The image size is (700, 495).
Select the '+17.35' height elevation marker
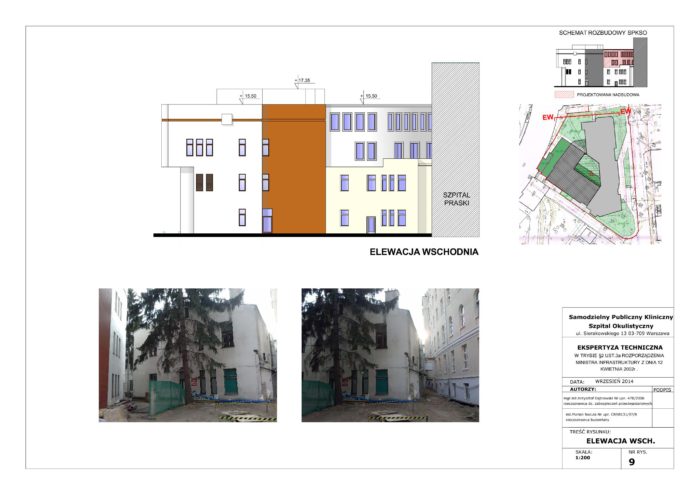(x=303, y=81)
